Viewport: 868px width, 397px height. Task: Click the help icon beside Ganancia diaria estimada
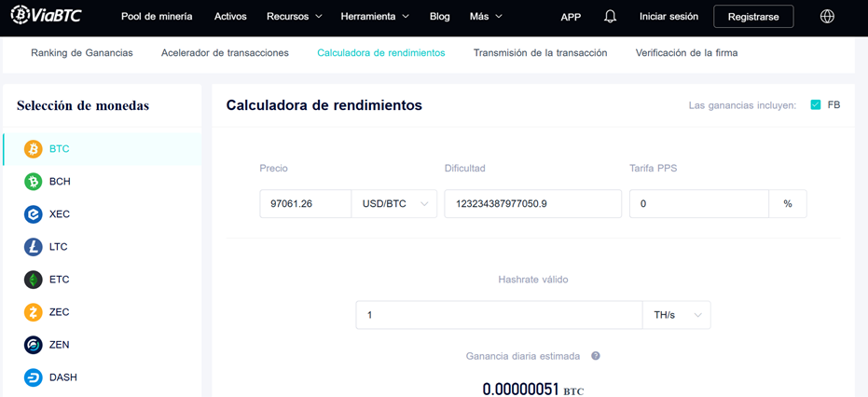(596, 356)
